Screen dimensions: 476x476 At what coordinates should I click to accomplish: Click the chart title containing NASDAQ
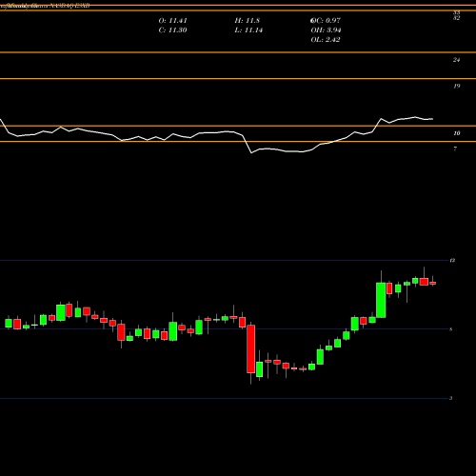tap(45, 6)
